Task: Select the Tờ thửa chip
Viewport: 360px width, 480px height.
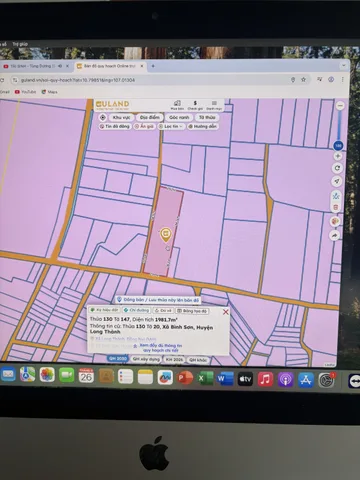Action: tap(207, 117)
